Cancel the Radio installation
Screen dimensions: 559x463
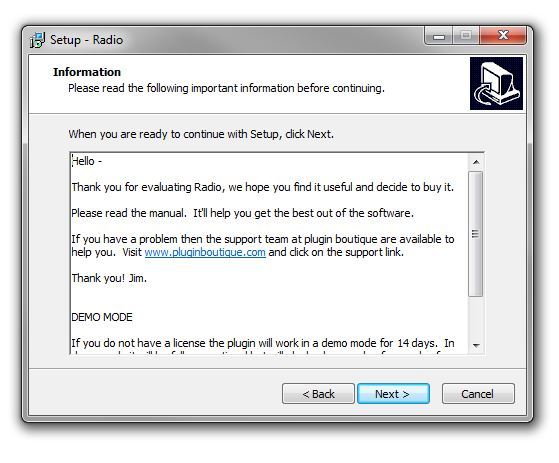pos(478,394)
